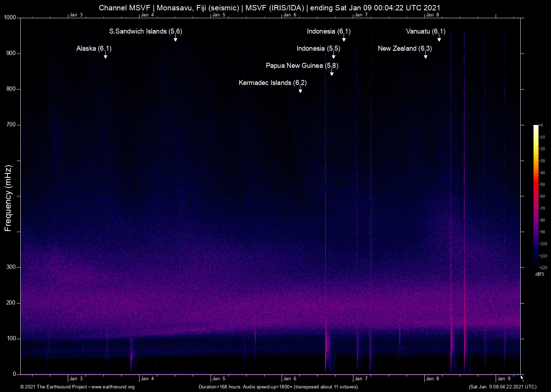The image size is (551, 392).
Task: Click the channel title text at the top
Action: point(269,8)
